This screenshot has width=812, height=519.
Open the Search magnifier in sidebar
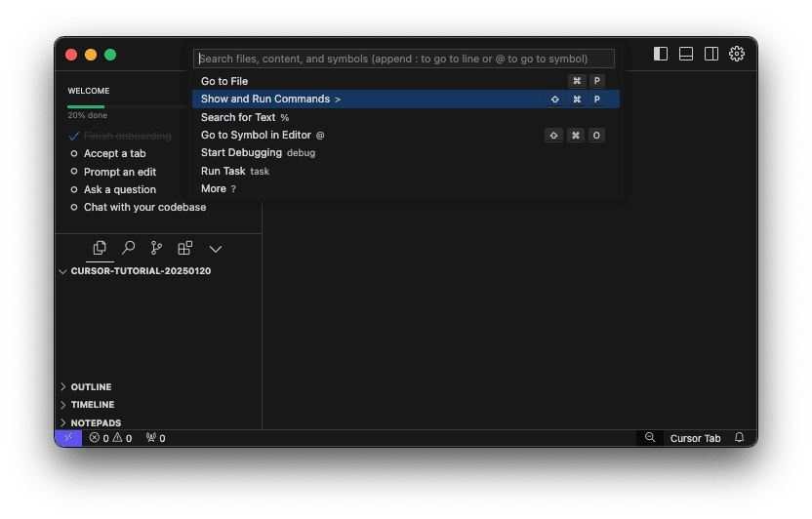point(128,249)
